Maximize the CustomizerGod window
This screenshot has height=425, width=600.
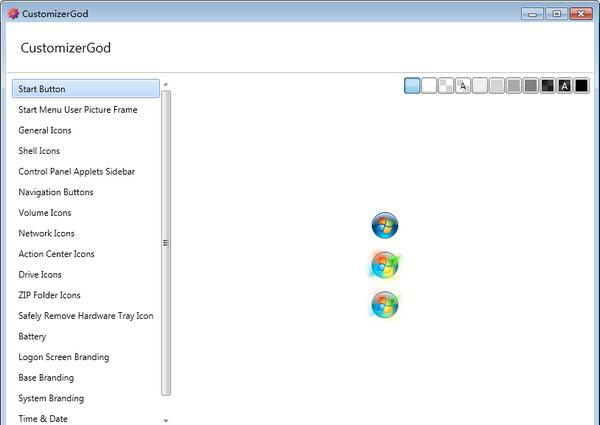pos(557,14)
